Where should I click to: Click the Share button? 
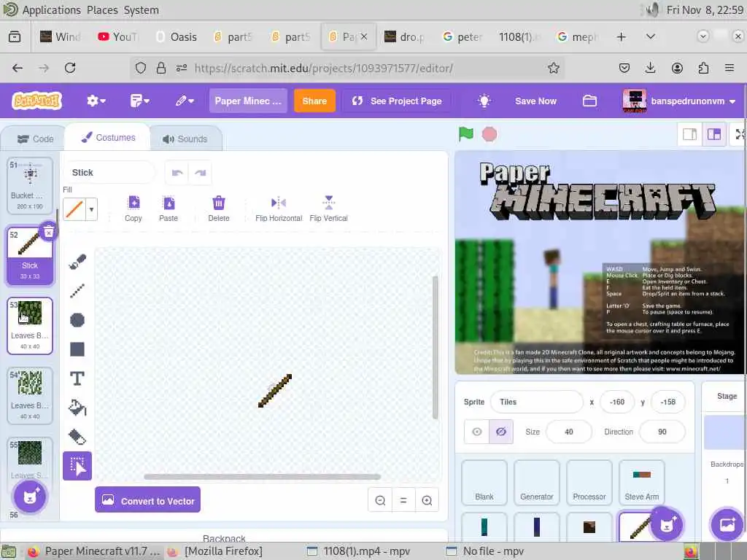pos(314,101)
